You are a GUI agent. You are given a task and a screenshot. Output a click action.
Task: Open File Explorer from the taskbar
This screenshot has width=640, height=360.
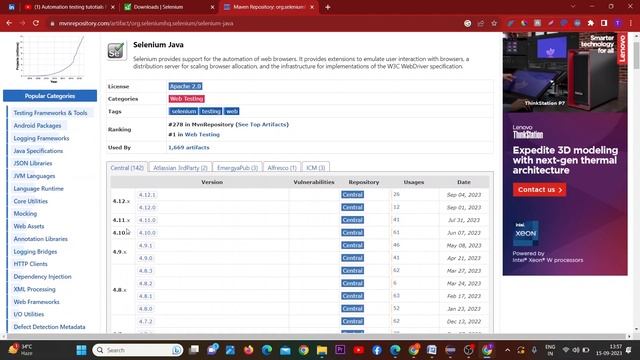click(322, 350)
